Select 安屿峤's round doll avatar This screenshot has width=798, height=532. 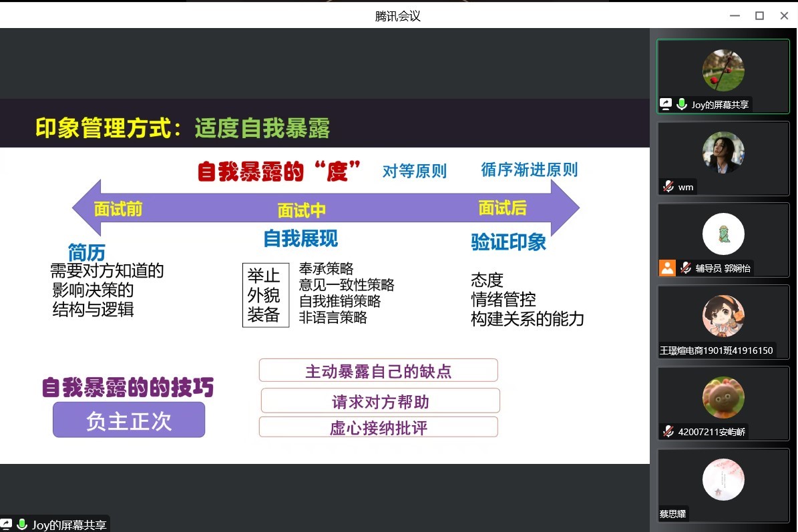point(723,398)
